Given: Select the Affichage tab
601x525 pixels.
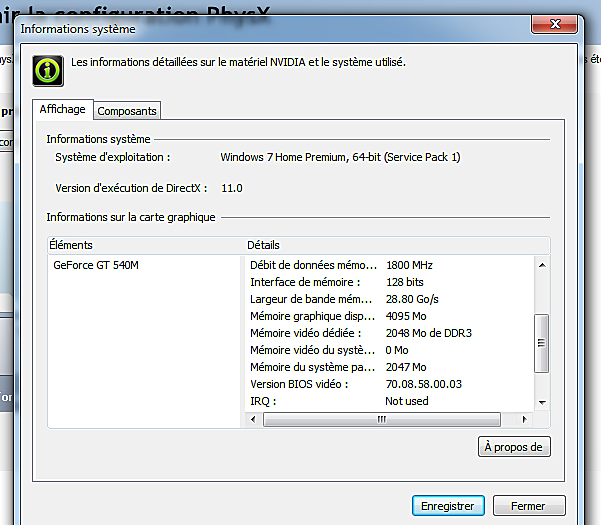Looking at the screenshot, I should 62,110.
